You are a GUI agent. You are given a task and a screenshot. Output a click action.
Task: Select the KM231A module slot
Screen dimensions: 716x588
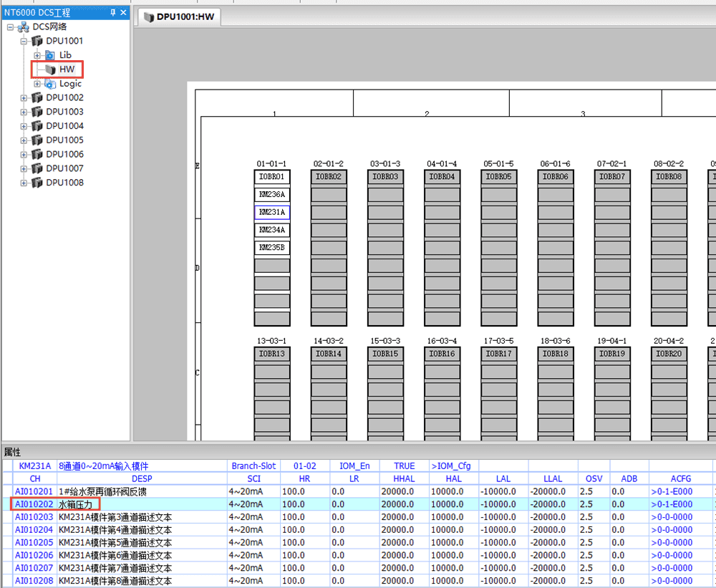click(x=271, y=212)
